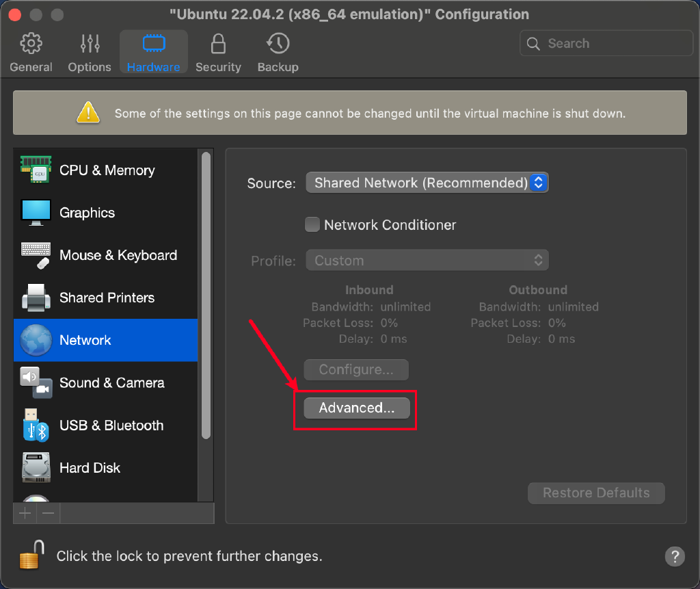Viewport: 700px width, 589px height.
Task: Click the help question mark button
Action: [674, 555]
